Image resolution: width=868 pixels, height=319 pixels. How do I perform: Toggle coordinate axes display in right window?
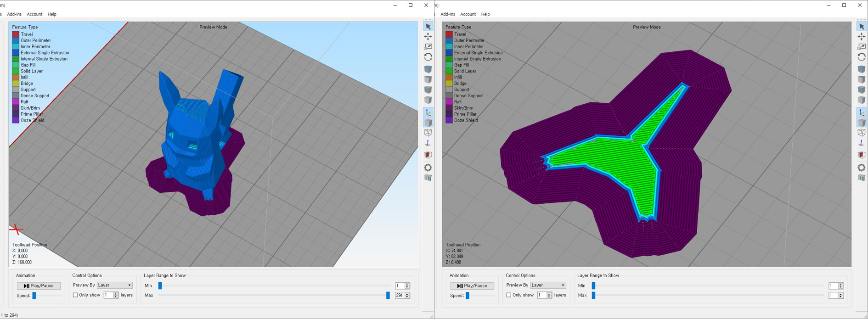(x=862, y=112)
